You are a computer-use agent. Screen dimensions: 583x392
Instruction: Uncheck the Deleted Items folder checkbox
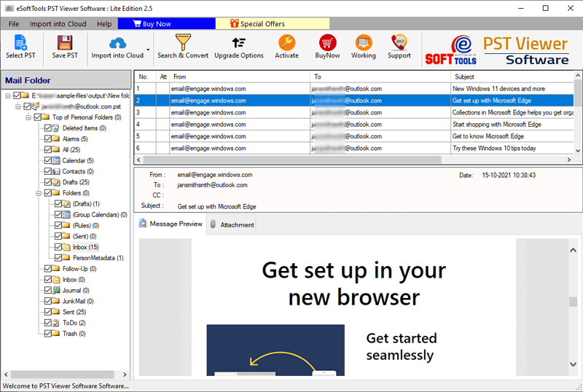[48, 128]
